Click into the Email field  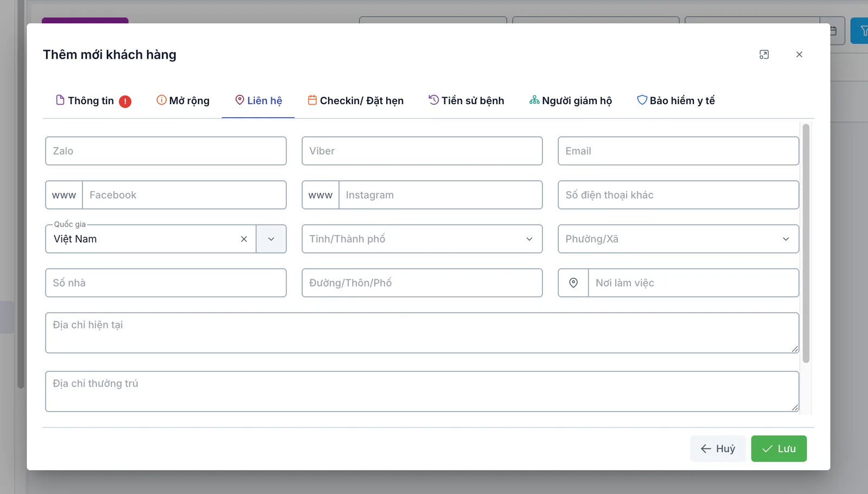coord(679,151)
